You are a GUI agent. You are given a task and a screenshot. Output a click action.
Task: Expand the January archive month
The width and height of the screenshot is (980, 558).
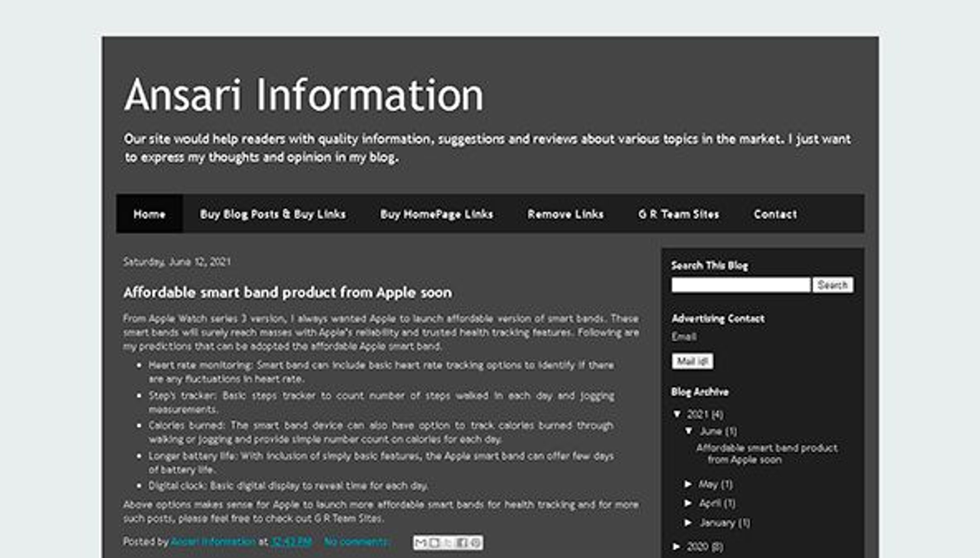click(688, 522)
